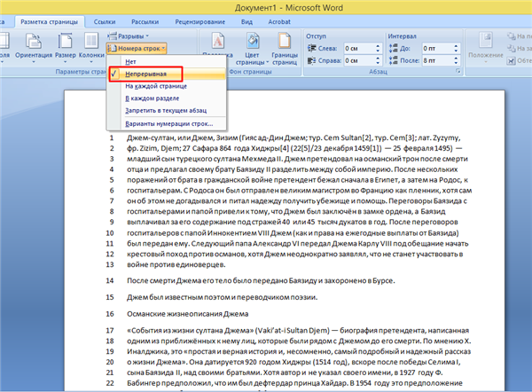This screenshot has height=392, width=532.
Task: Open the Breaks (Разрывы) menu
Action: 129,36
